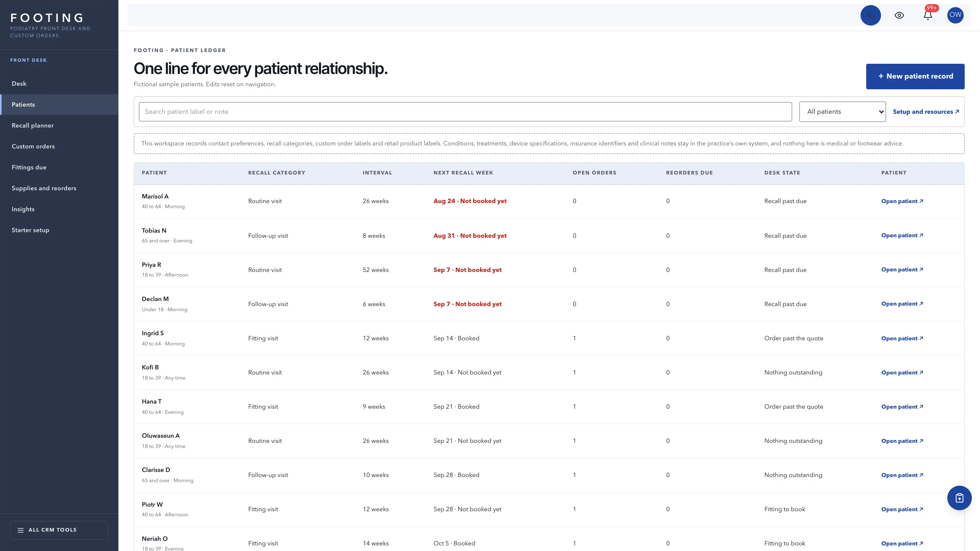This screenshot has height=551, width=980.
Task: Toggle the eye view icon in header
Action: click(x=899, y=15)
